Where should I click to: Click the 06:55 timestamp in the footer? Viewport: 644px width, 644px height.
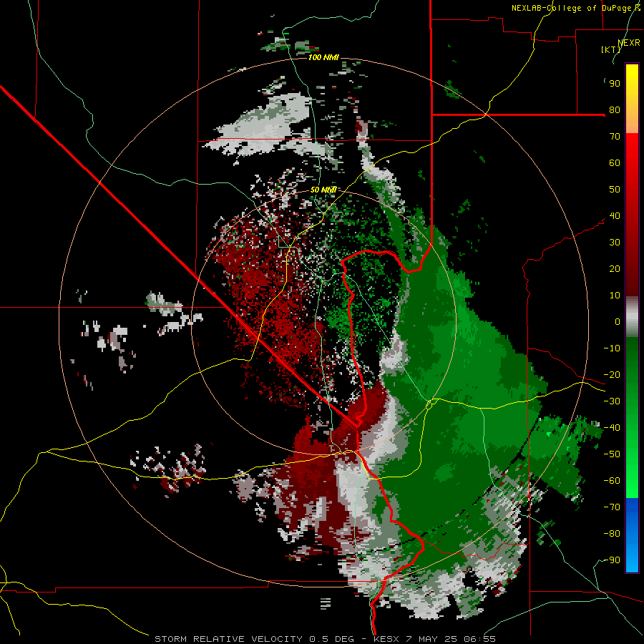[479, 639]
